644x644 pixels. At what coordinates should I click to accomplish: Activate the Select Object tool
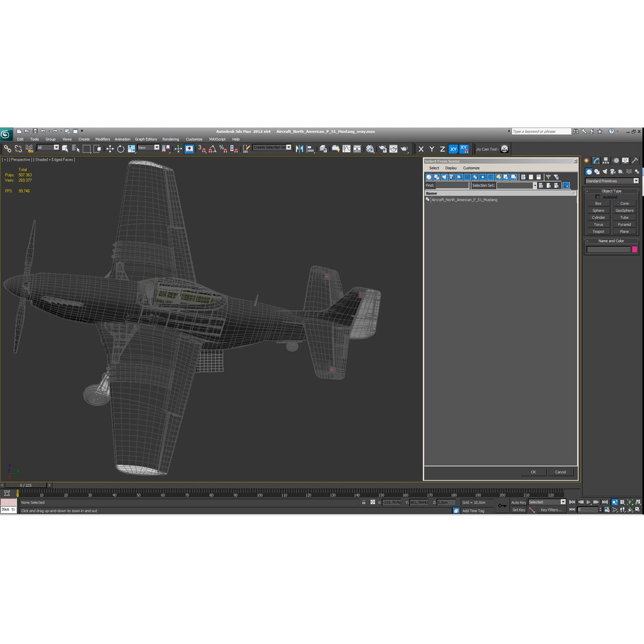[65, 148]
